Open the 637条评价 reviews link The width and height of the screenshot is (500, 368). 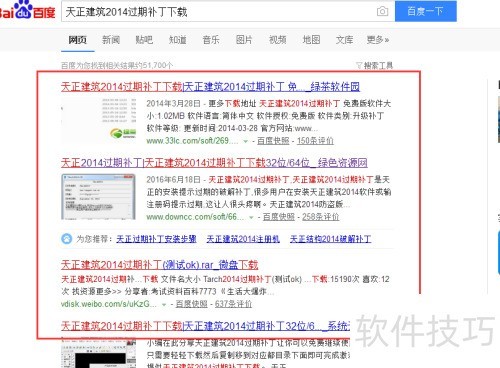point(233,304)
